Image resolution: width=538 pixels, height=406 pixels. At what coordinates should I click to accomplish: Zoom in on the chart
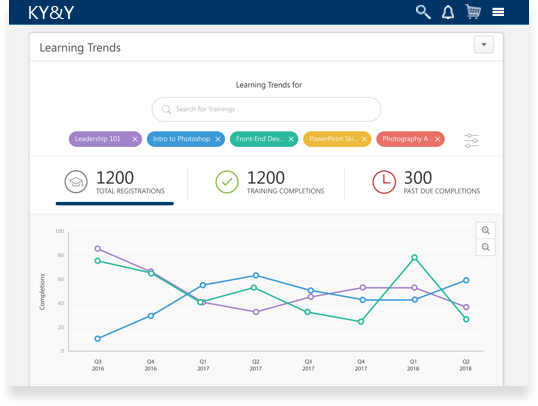point(486,230)
